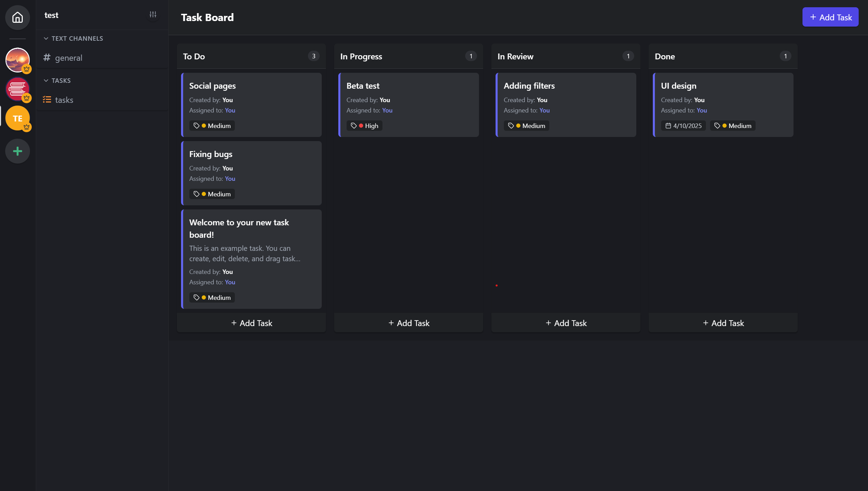Image resolution: width=868 pixels, height=491 pixels.
Task: Open the home icon in server rail
Action: click(x=18, y=17)
